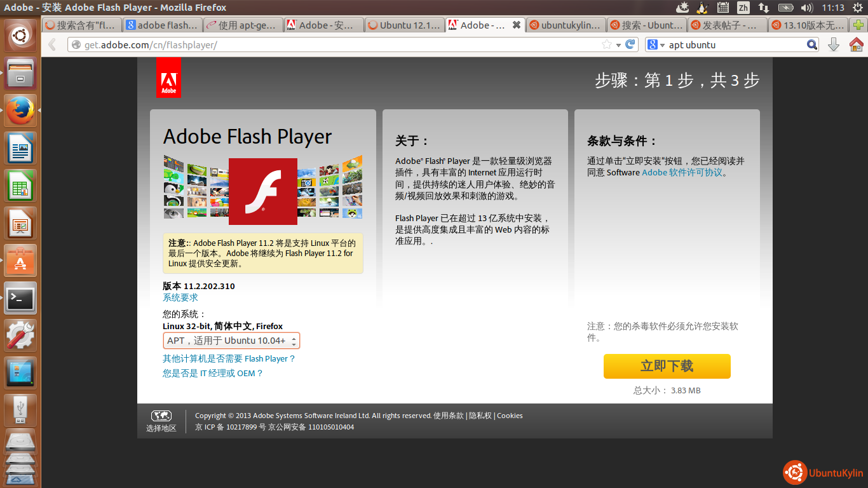Image resolution: width=868 pixels, height=488 pixels.
Task: Open the Google search engine dropdown
Action: tap(656, 44)
